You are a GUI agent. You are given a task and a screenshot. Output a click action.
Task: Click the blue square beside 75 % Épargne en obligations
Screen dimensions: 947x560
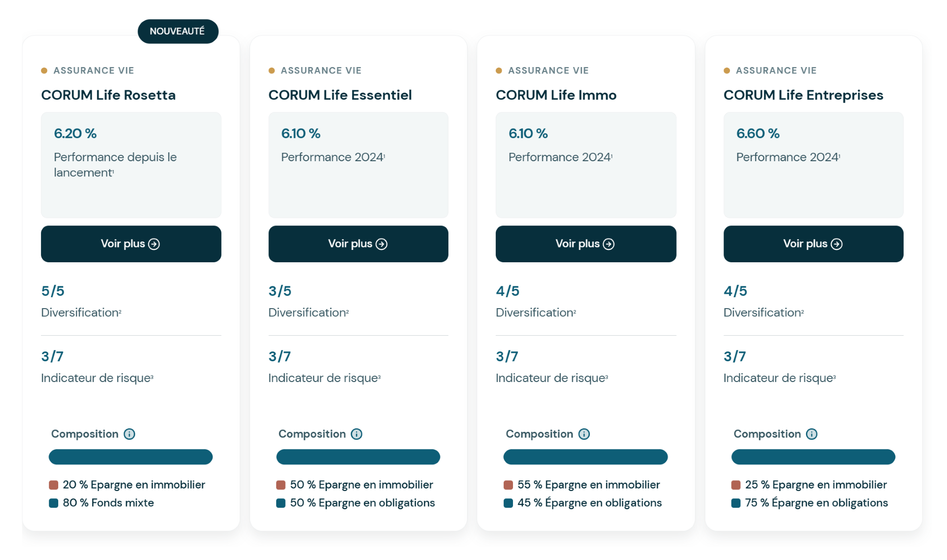[x=736, y=503]
